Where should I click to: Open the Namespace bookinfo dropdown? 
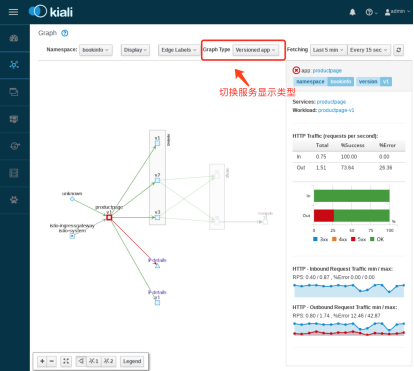[96, 50]
